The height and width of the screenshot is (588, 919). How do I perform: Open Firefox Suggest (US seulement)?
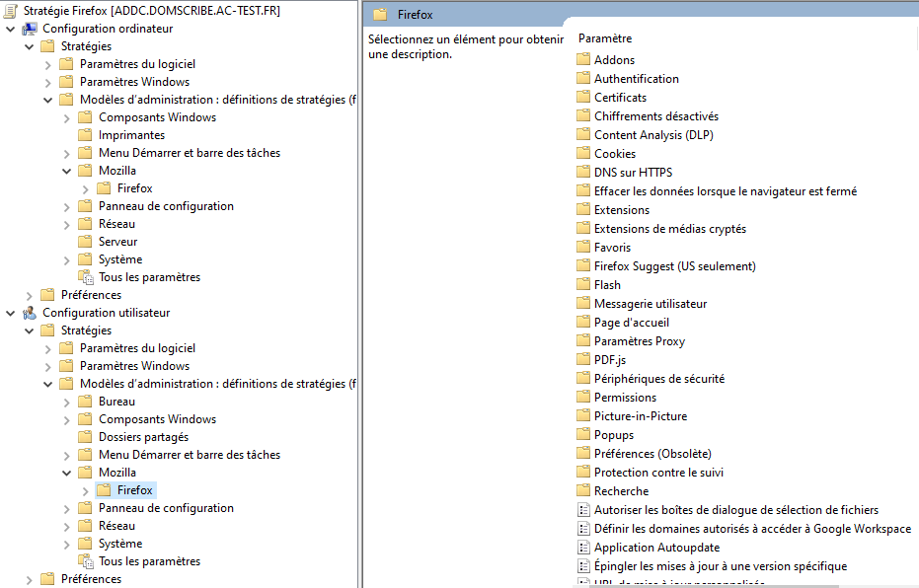coord(675,266)
